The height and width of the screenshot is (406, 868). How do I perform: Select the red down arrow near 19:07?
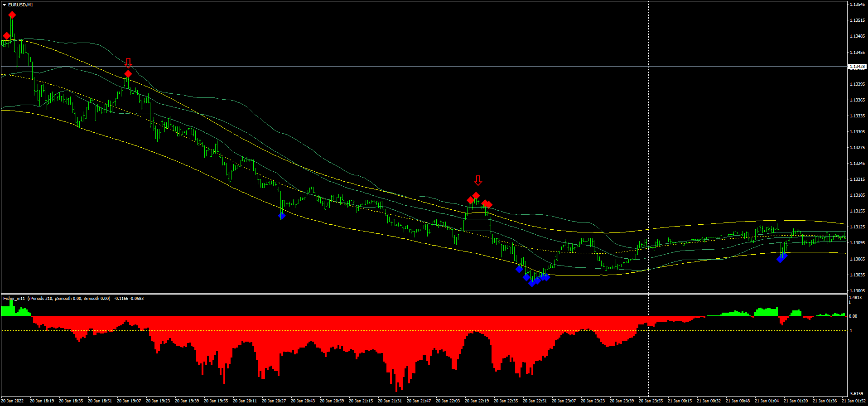128,62
